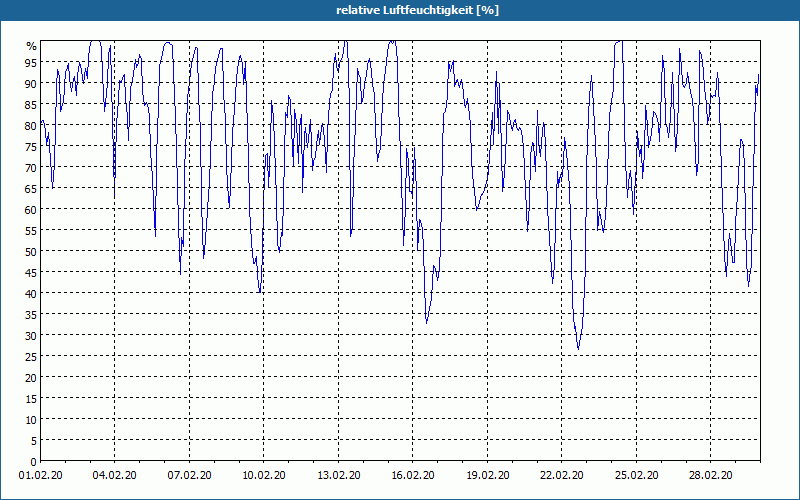
Task: Click the % unit label on y-axis
Action: pos(32,46)
